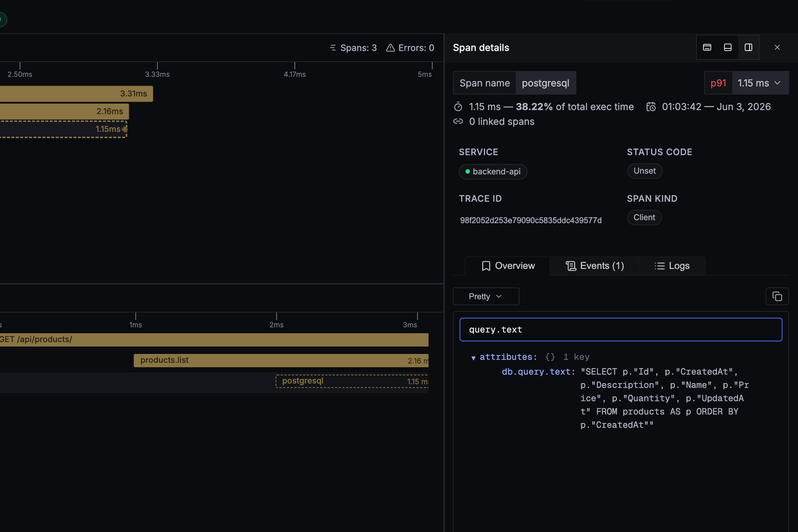This screenshot has height=532, width=798.
Task: Click the 01:03:42 — Jun 3, 2026 timestamp
Action: [716, 107]
